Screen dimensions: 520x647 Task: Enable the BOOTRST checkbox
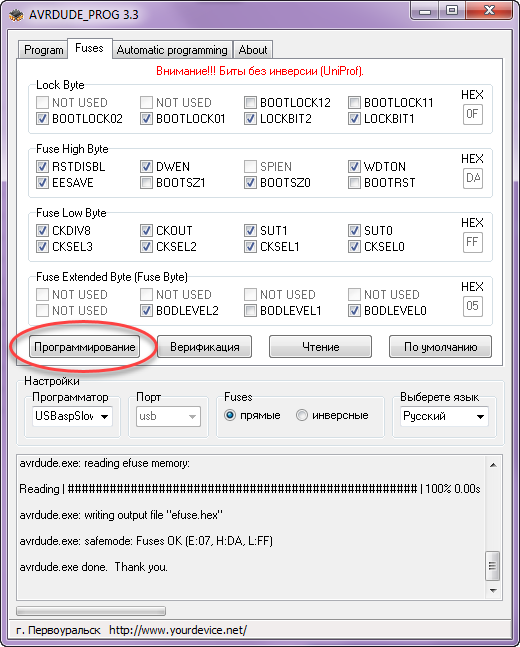[354, 182]
